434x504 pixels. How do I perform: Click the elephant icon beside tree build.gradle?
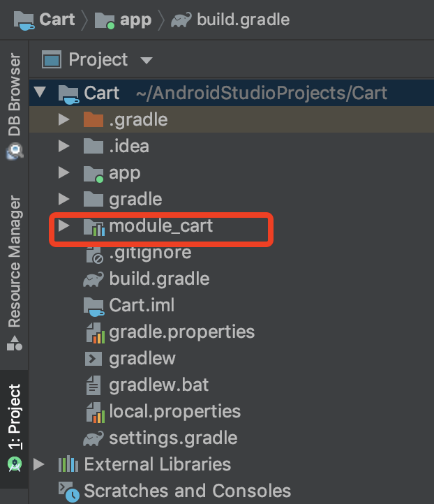tap(93, 279)
